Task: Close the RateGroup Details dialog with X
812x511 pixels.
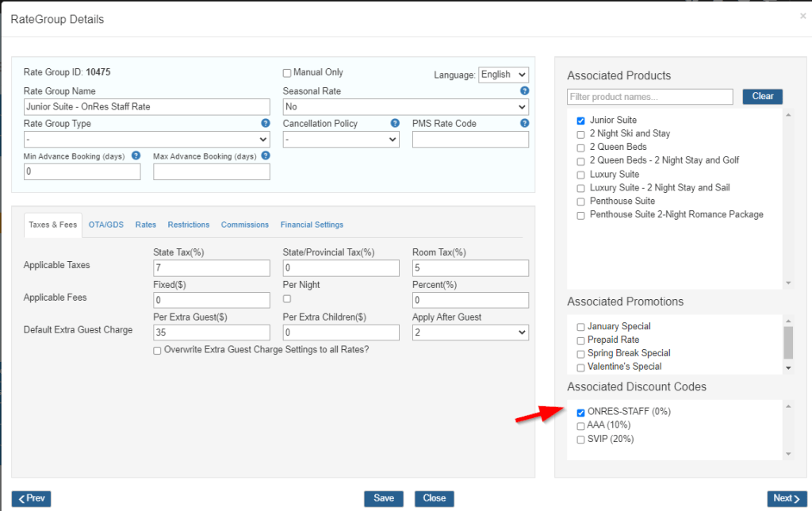Action: [802, 16]
